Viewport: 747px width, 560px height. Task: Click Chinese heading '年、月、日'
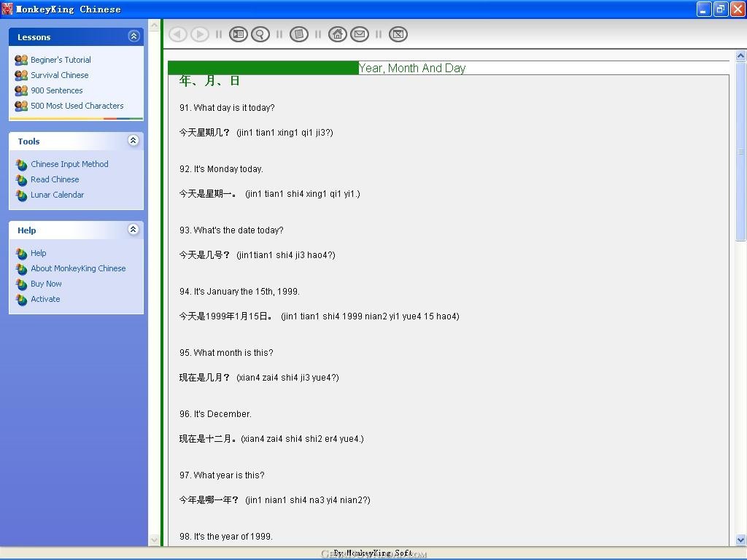[x=209, y=81]
